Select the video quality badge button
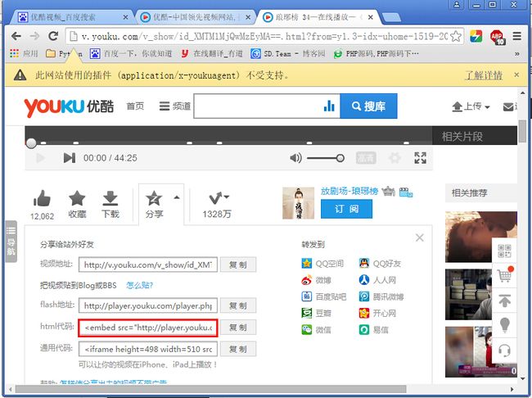 pos(366,158)
